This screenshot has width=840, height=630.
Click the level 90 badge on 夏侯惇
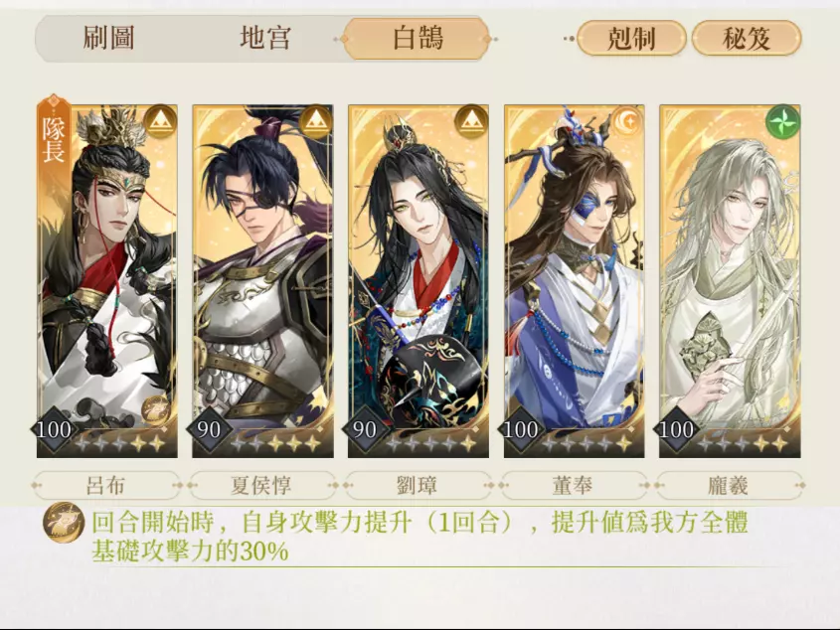pos(209,429)
